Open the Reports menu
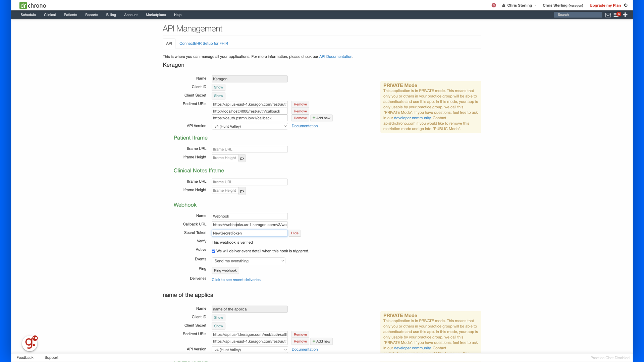Viewport: 644px width, 362px height. point(92,15)
